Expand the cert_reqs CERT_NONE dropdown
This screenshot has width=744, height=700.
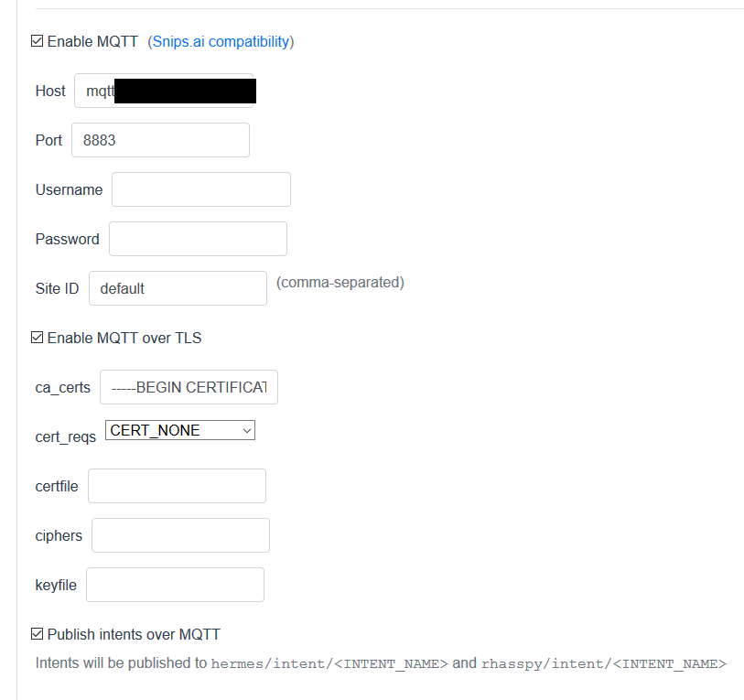tap(180, 430)
